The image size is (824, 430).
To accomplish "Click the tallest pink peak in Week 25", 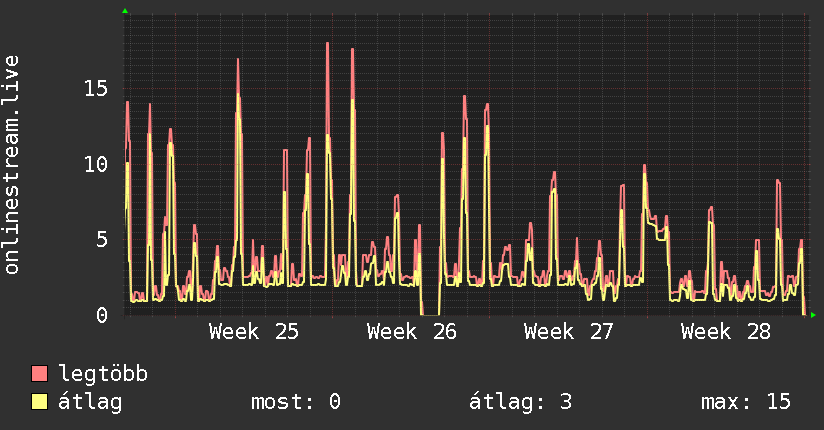I will click(x=327, y=45).
